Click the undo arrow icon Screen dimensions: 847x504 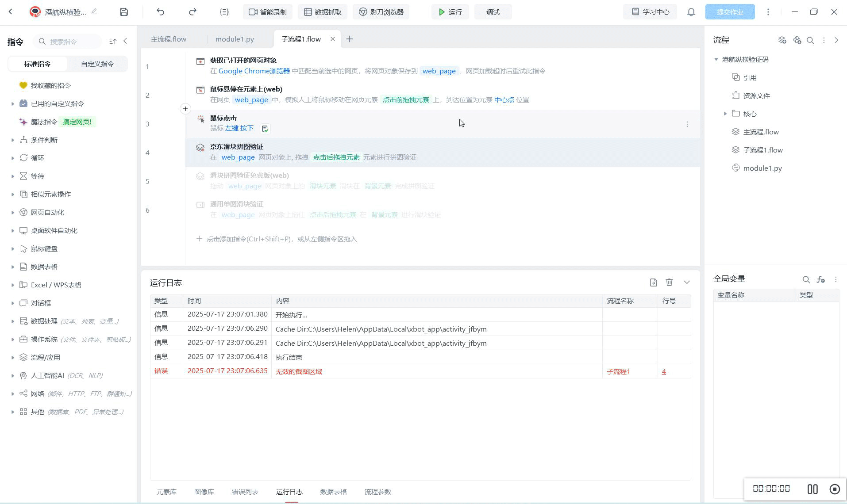click(x=160, y=12)
